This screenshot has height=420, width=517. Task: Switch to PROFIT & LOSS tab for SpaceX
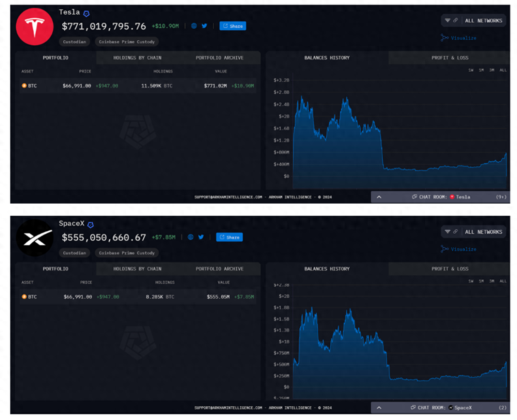tap(450, 269)
